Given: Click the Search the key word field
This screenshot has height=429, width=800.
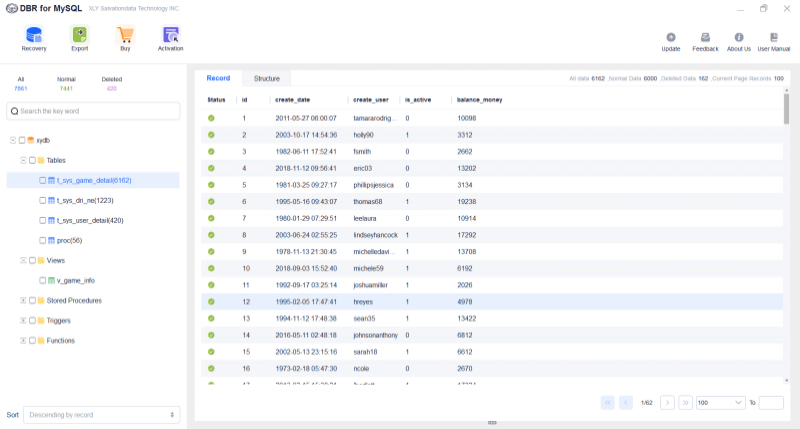Looking at the screenshot, I should click(x=94, y=111).
